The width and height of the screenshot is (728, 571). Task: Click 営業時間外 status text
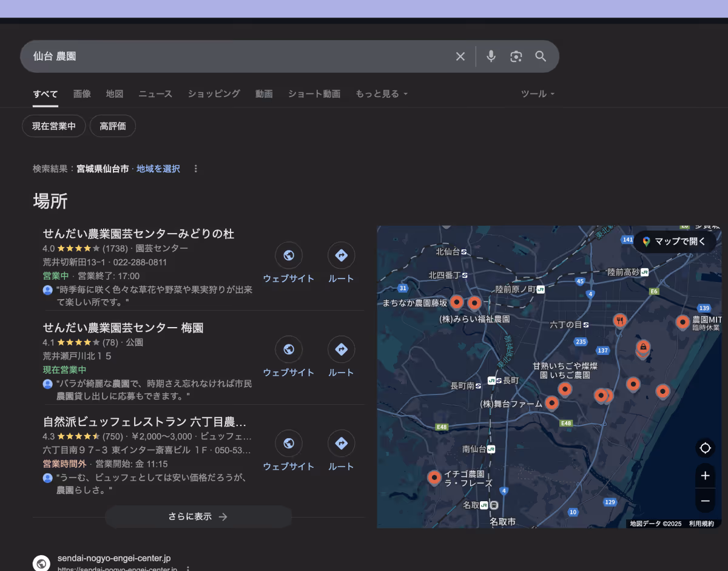pyautogui.click(x=64, y=464)
